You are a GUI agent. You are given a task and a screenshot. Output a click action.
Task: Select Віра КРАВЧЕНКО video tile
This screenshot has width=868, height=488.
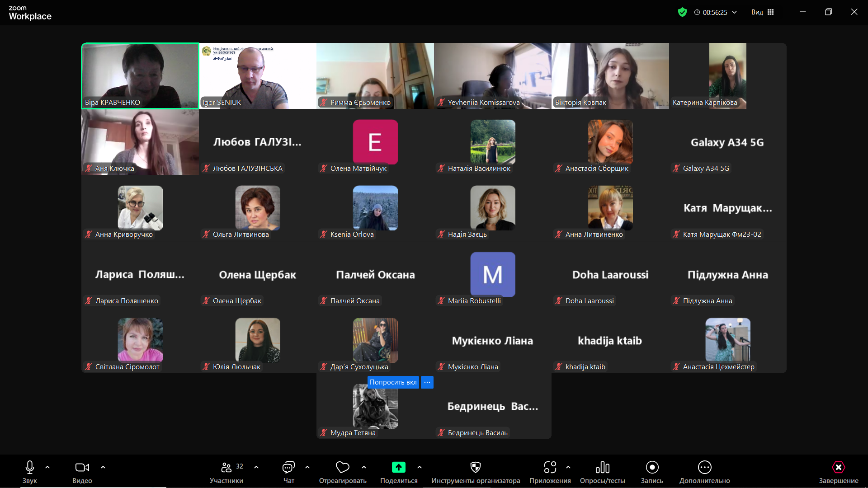[x=140, y=76]
